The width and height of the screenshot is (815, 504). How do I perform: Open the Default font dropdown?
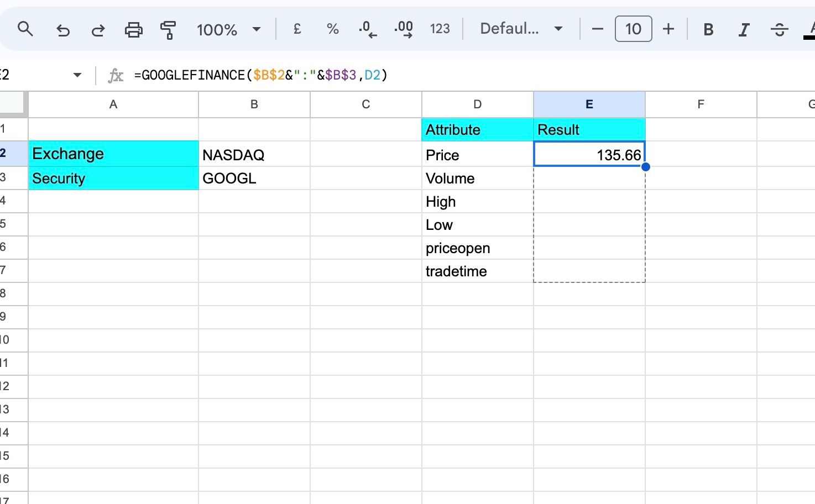pos(521,29)
